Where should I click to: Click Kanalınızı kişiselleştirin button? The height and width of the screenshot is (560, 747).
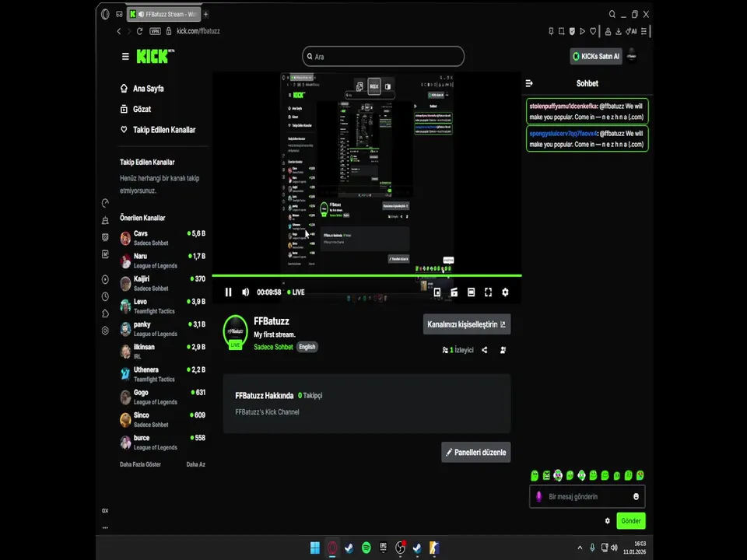(x=467, y=324)
